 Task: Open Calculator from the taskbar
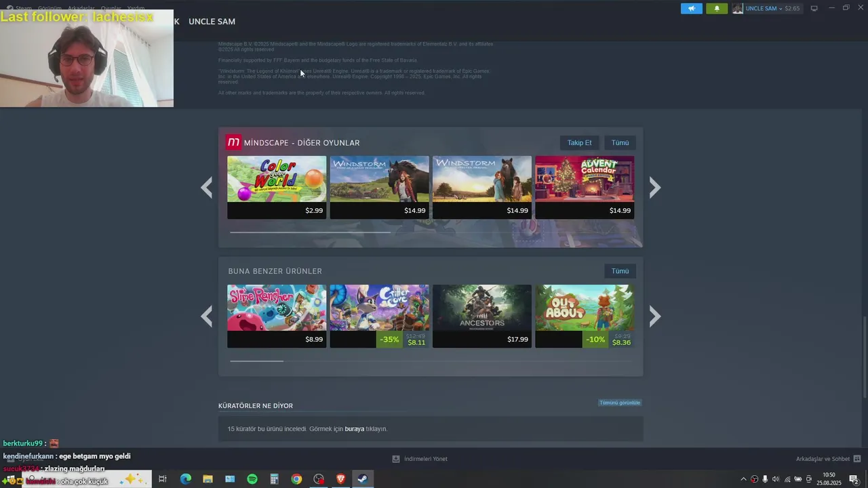(x=274, y=479)
